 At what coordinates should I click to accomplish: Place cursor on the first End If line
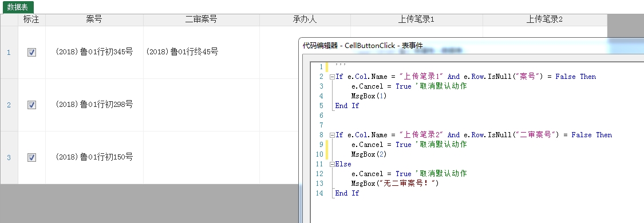coord(347,106)
